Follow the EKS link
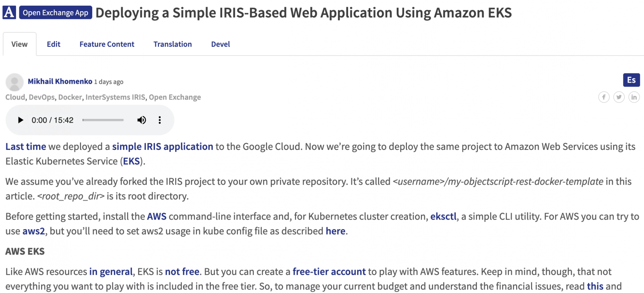This screenshot has height=293, width=644. point(131,161)
